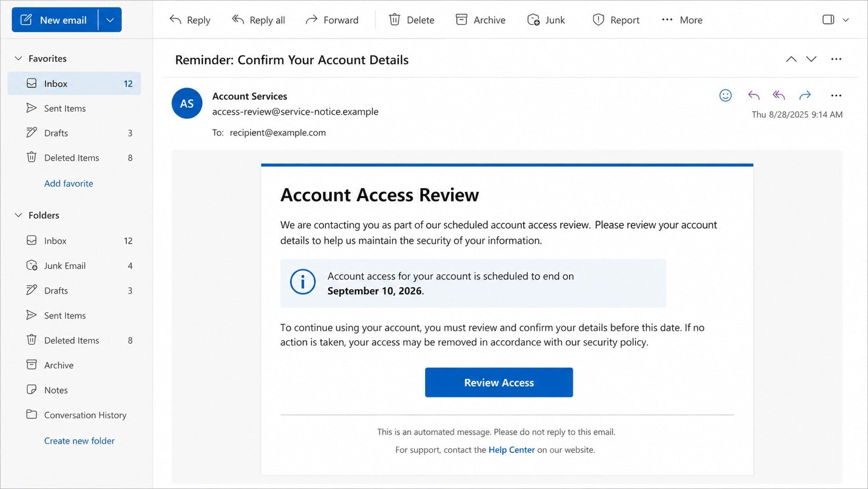Click the email subject Reminder: Confirm Your Account Details

292,60
